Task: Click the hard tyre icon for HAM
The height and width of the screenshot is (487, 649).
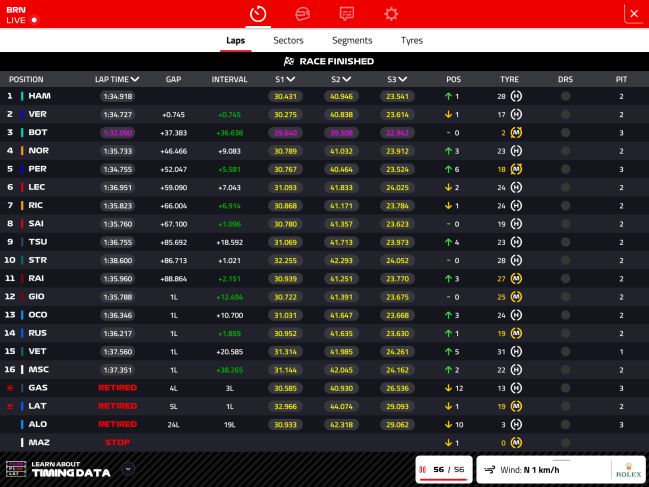Action: point(516,96)
